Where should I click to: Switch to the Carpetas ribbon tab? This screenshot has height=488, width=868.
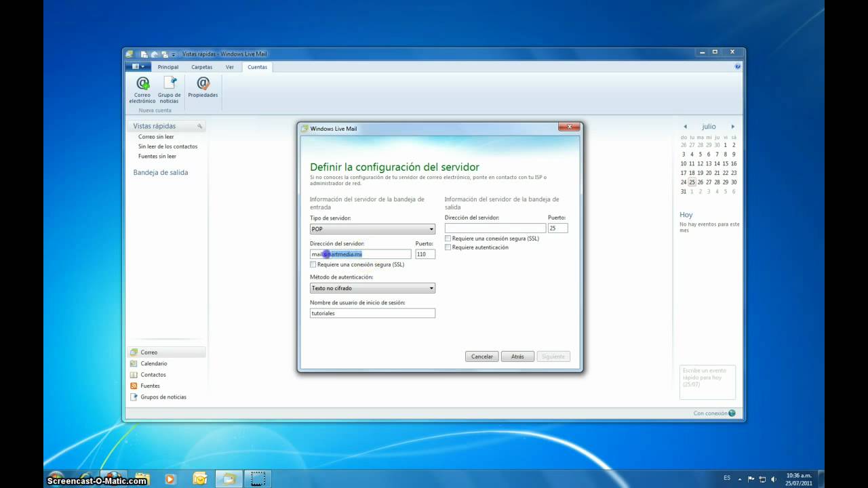(201, 67)
